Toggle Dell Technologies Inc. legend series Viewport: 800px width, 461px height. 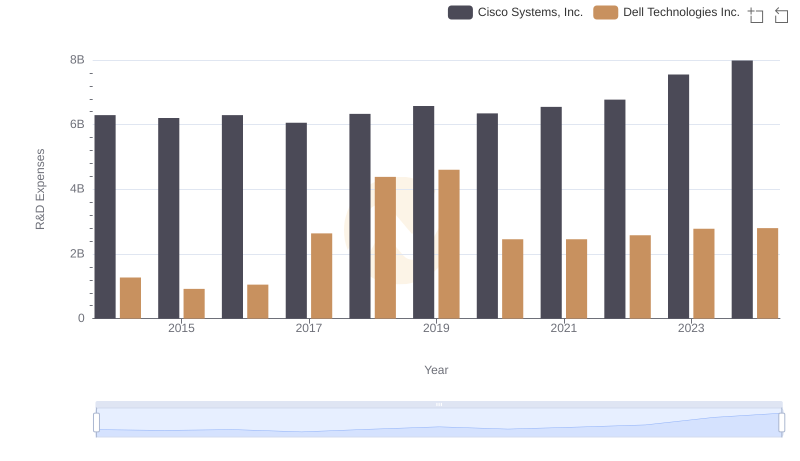tap(666, 12)
